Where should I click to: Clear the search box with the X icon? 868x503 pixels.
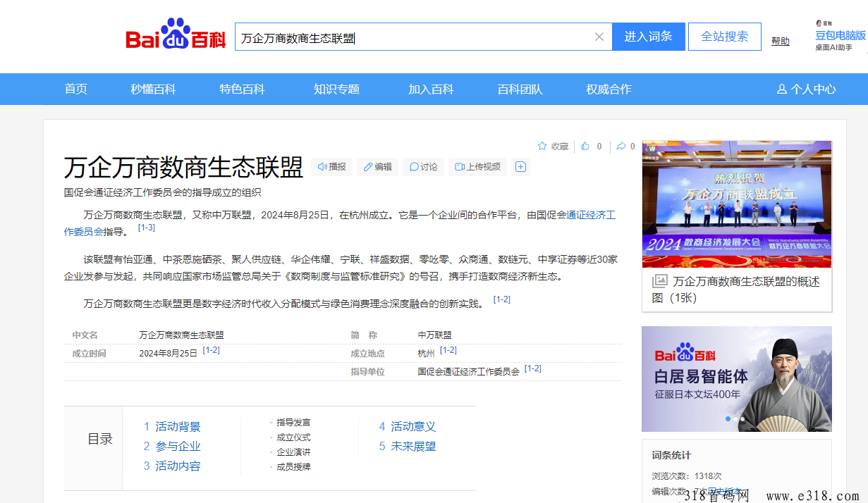pyautogui.click(x=599, y=37)
